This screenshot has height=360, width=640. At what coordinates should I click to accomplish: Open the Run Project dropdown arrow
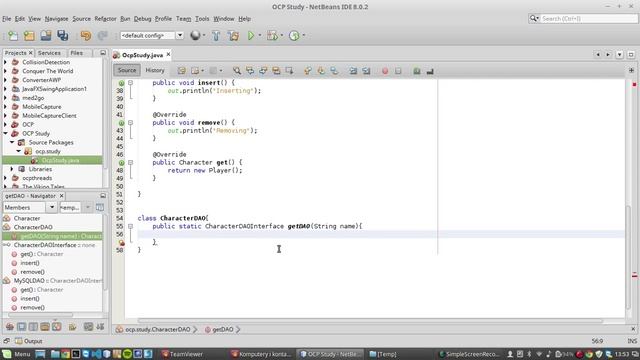coord(260,36)
